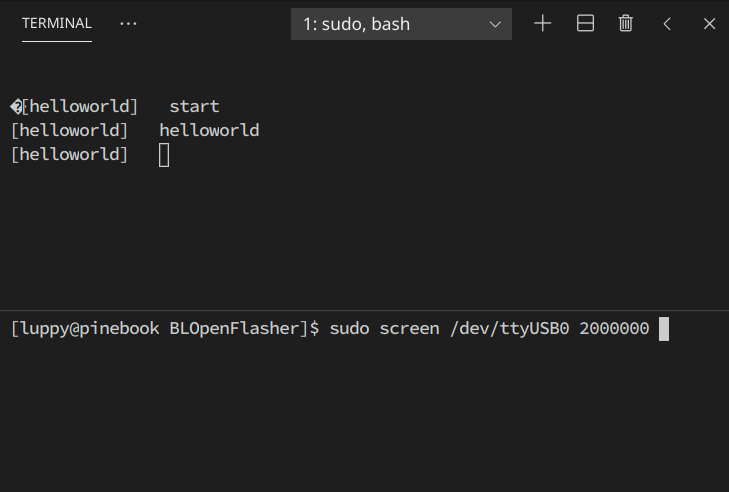The width and height of the screenshot is (729, 492).
Task: Click the "sudo" word in the command
Action: 349,328
